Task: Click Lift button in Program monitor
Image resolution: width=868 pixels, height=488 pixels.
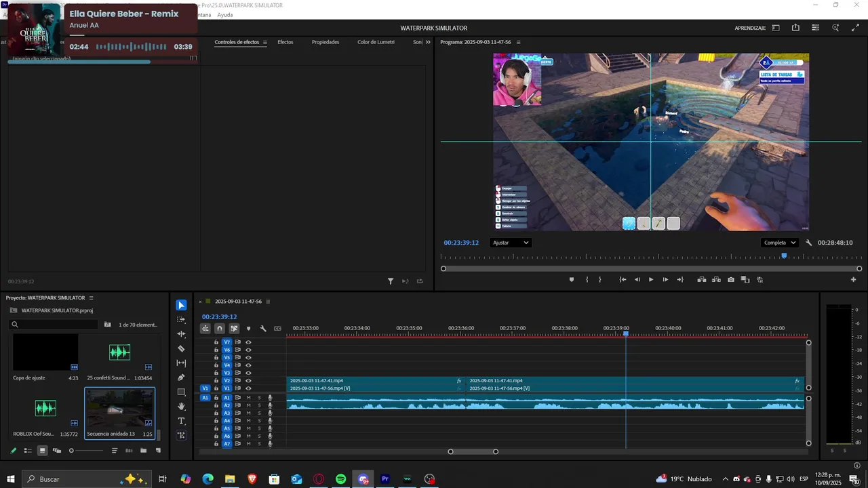Action: click(x=701, y=279)
